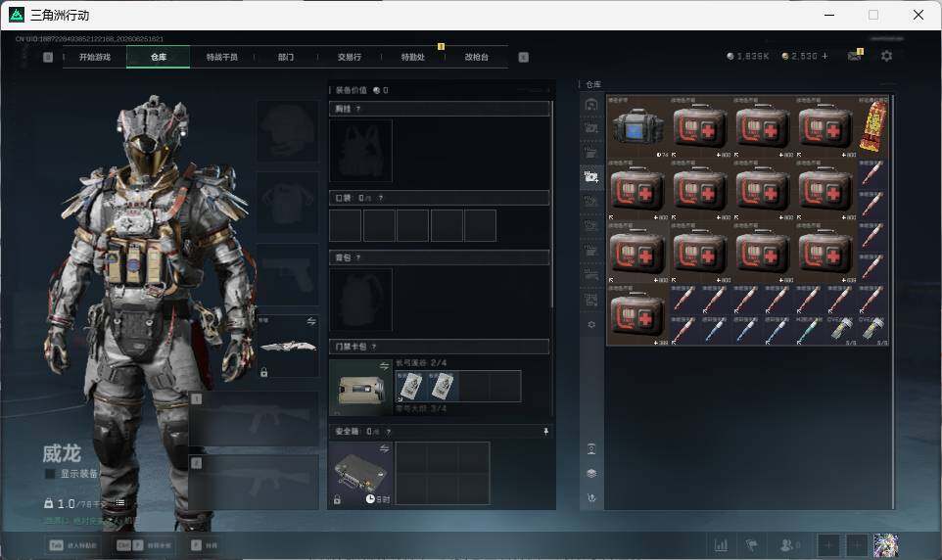Open the mail icon with notification badge
The height and width of the screenshot is (560, 942).
[854, 55]
